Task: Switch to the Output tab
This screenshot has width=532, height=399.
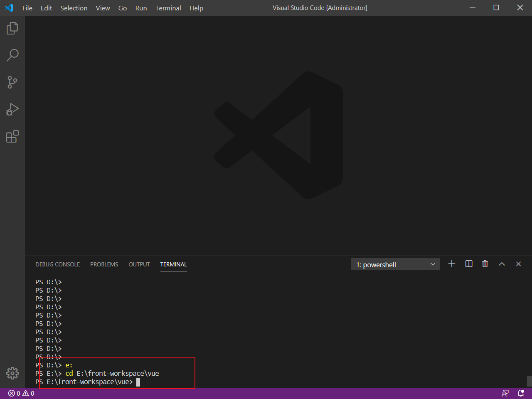Action: [x=139, y=264]
